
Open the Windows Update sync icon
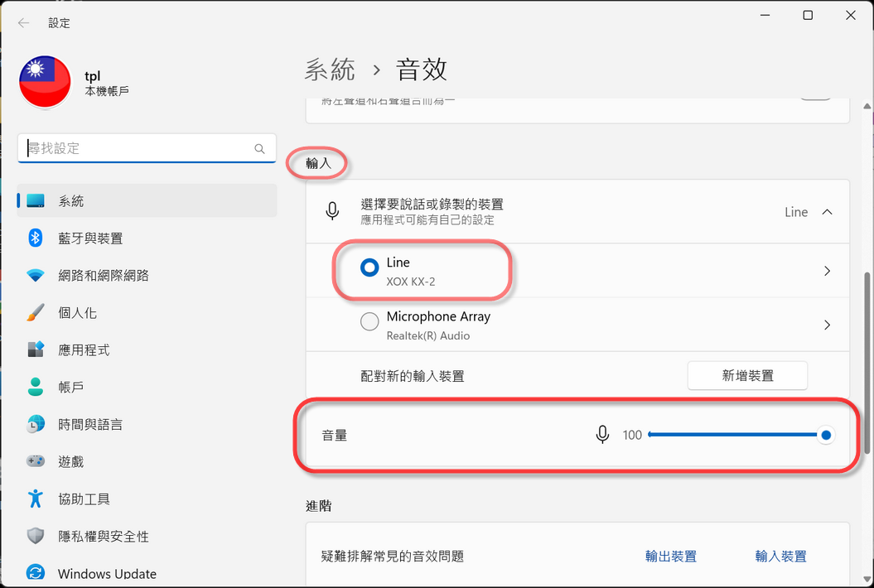click(x=36, y=573)
